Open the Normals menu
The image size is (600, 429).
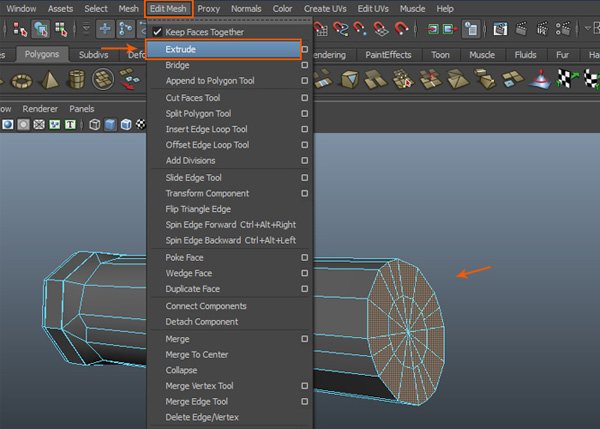point(246,9)
